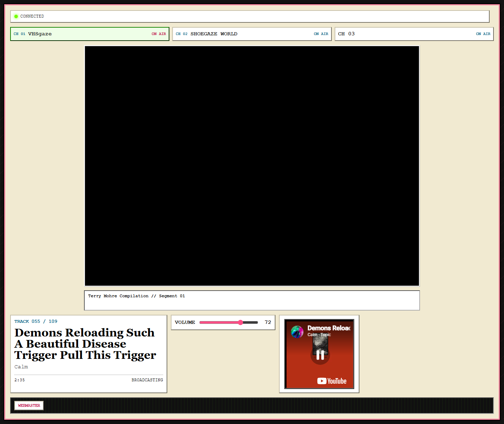
Task: Click the TRACK 055 / 109 label
Action: tap(36, 321)
